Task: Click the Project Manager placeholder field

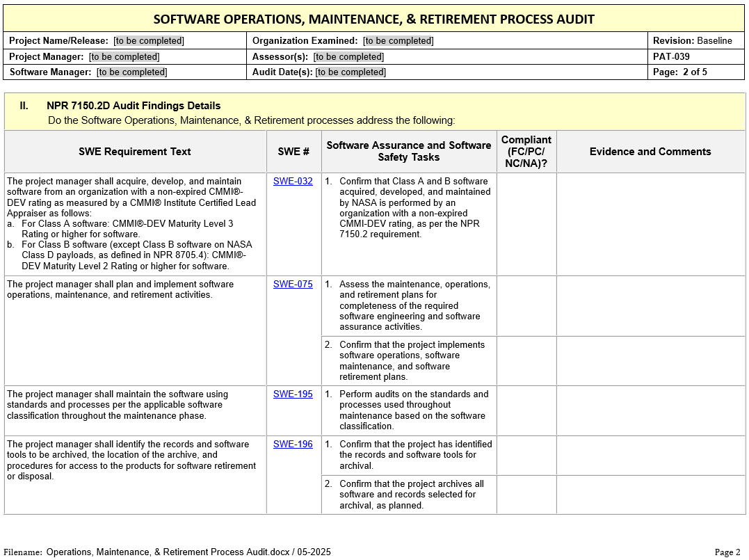Action: [124, 57]
